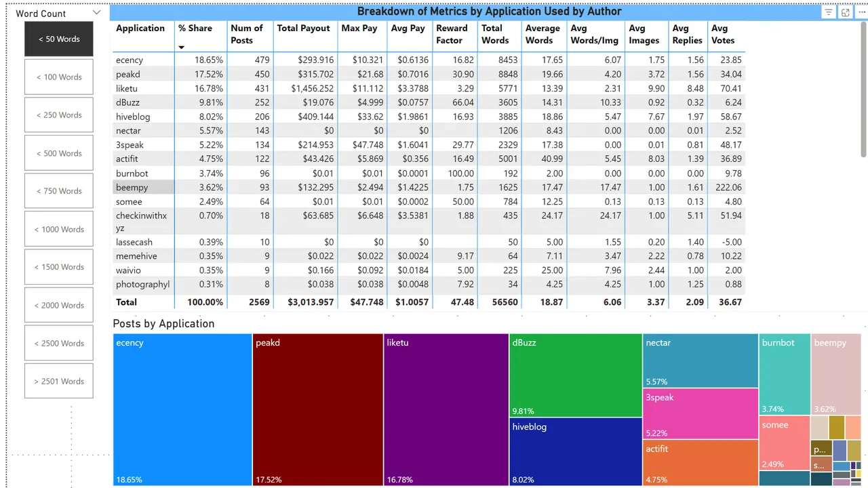Select the < 500 Words slicer button
Viewport: 868px width, 488px height.
tap(59, 153)
